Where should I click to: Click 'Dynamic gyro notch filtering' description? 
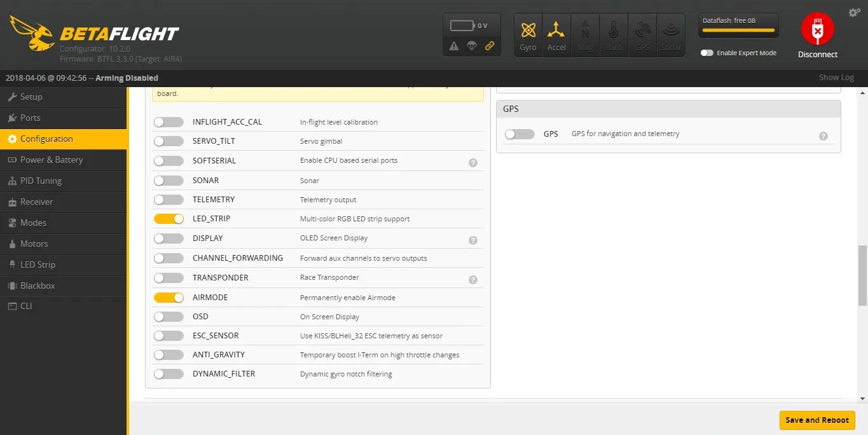pos(346,374)
